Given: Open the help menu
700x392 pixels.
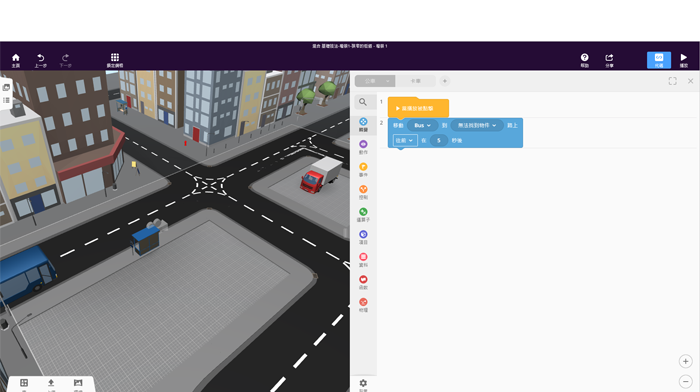Looking at the screenshot, I should click(x=584, y=60).
